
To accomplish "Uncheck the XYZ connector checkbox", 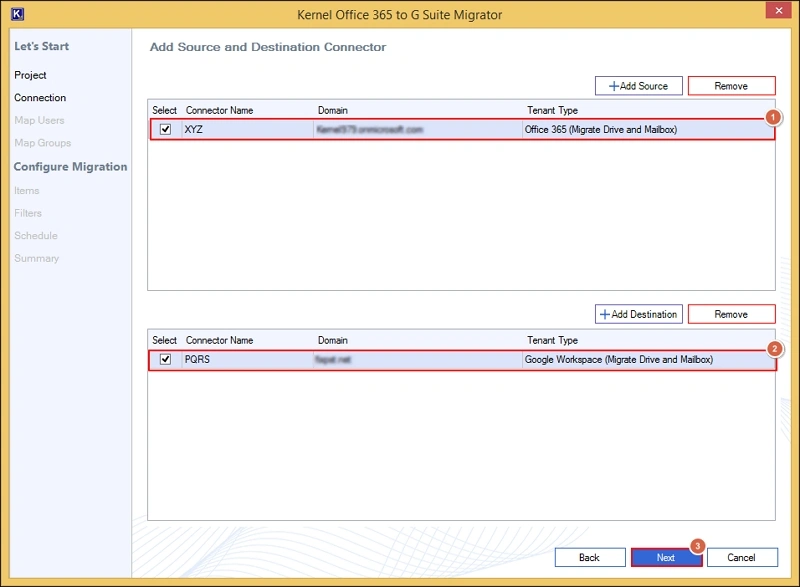I will [166, 129].
